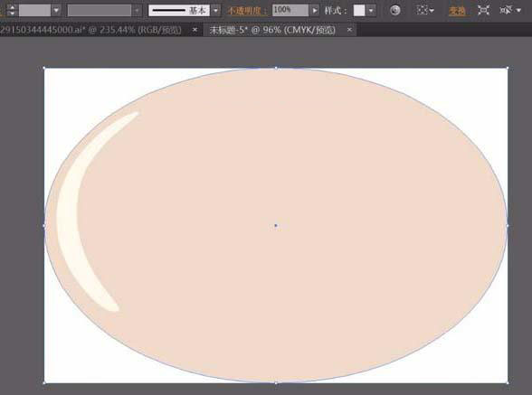Click the 100% opacity input field

coord(290,10)
